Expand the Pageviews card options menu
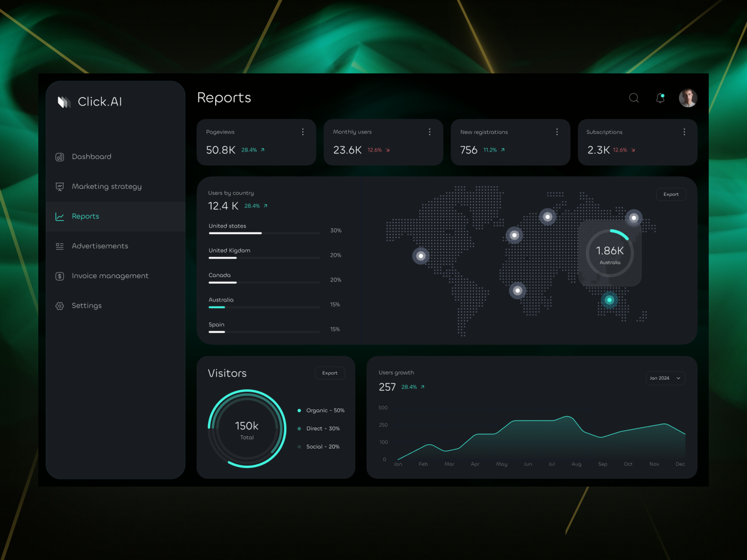 (x=303, y=132)
